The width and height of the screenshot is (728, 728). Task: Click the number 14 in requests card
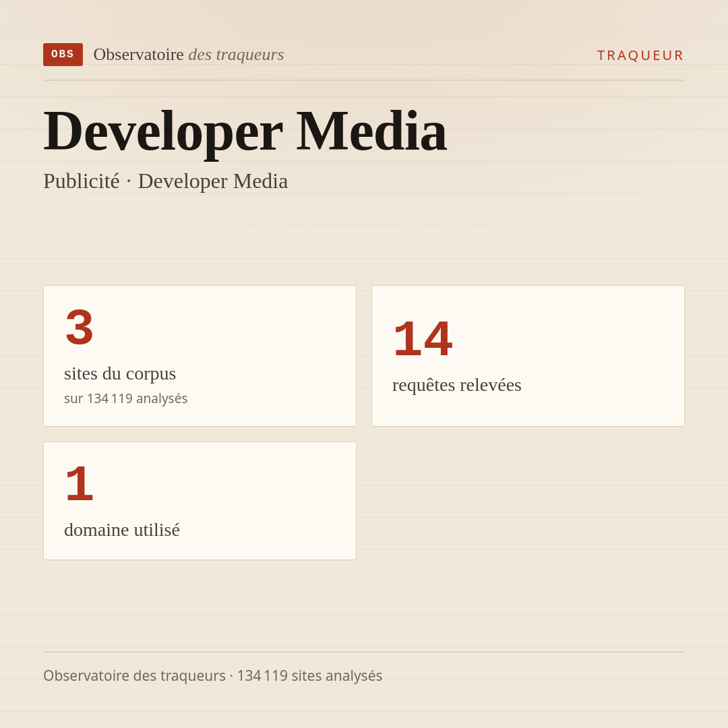[423, 339]
